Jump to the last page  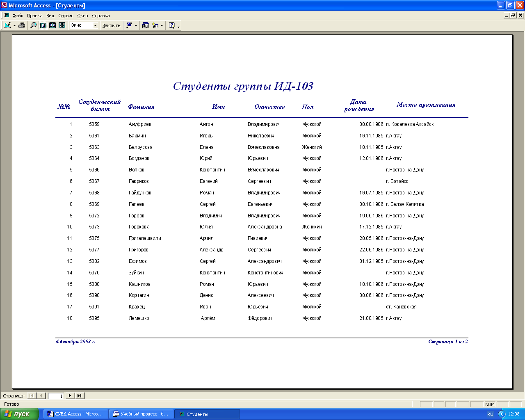click(80, 396)
